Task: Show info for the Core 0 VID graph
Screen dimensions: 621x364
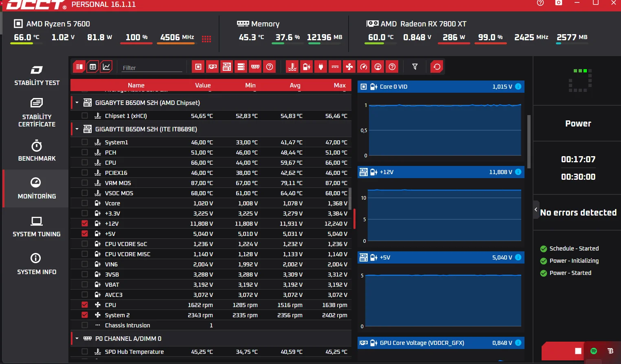Action: point(518,87)
